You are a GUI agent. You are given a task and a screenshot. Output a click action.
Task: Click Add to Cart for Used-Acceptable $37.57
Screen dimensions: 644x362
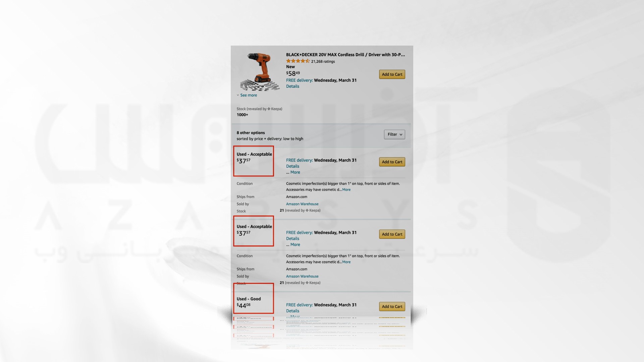point(392,161)
